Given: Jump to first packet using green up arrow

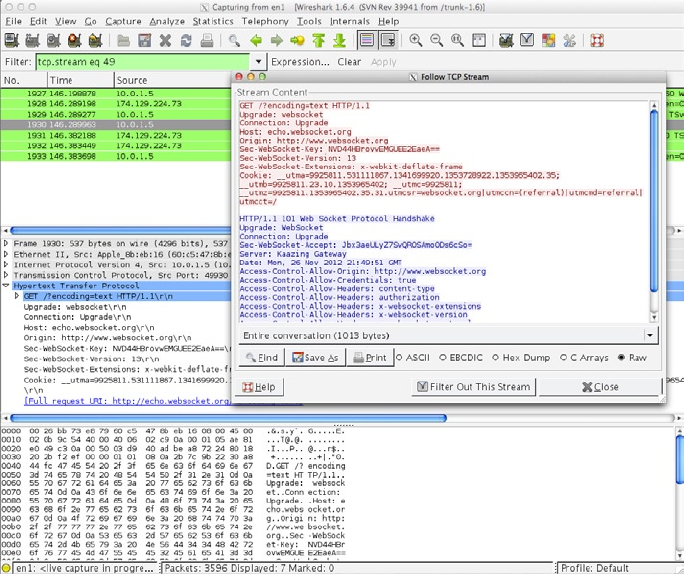Looking at the screenshot, I should point(318,41).
